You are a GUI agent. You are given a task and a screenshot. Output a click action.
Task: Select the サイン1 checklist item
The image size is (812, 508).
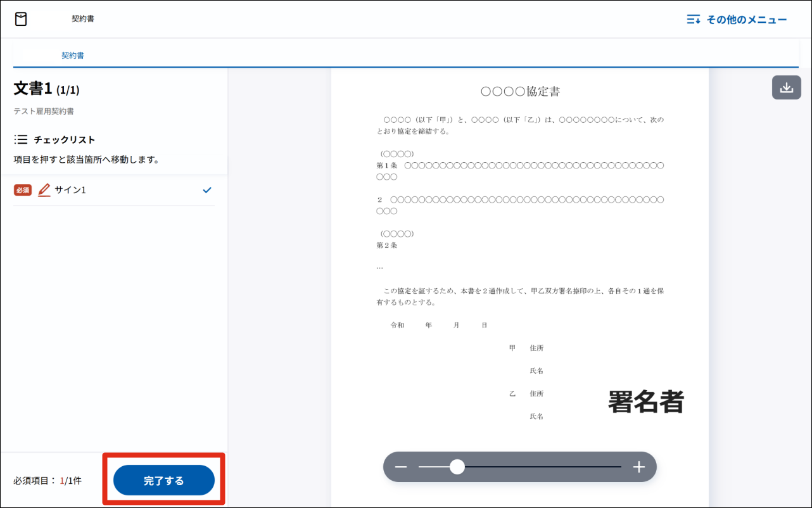(x=70, y=190)
